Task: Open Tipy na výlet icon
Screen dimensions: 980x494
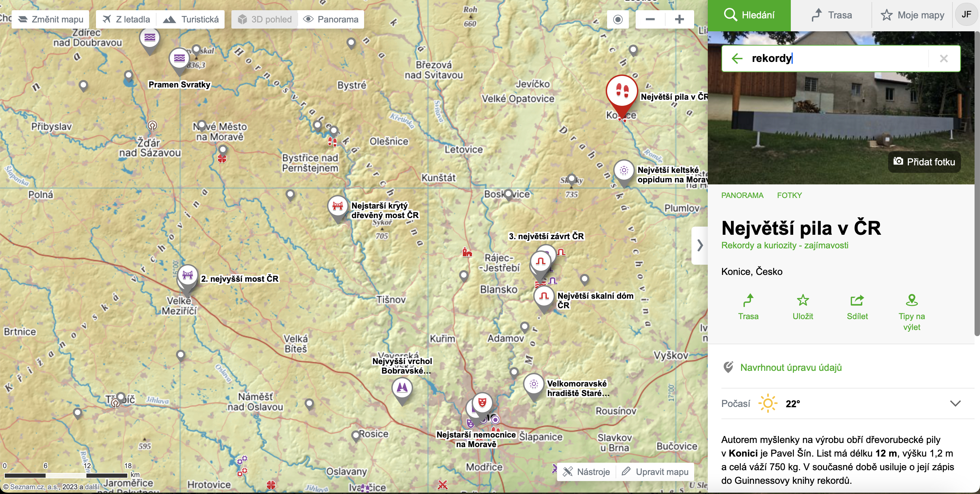Action: (912, 300)
